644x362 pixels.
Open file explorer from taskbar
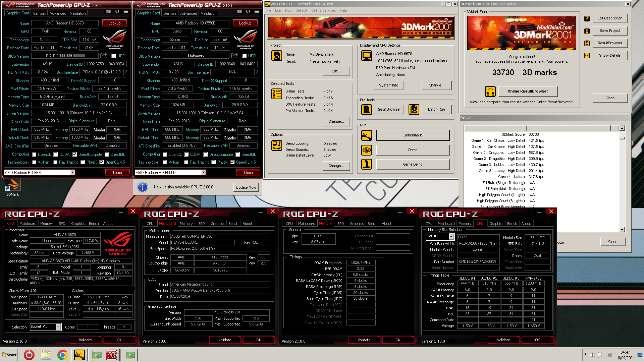(46, 355)
